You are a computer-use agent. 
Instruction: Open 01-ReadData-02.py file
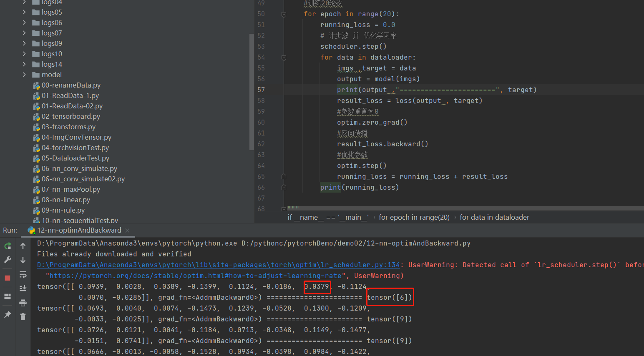point(72,106)
